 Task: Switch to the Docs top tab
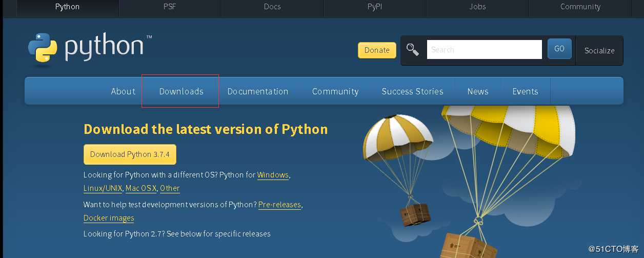tap(273, 7)
